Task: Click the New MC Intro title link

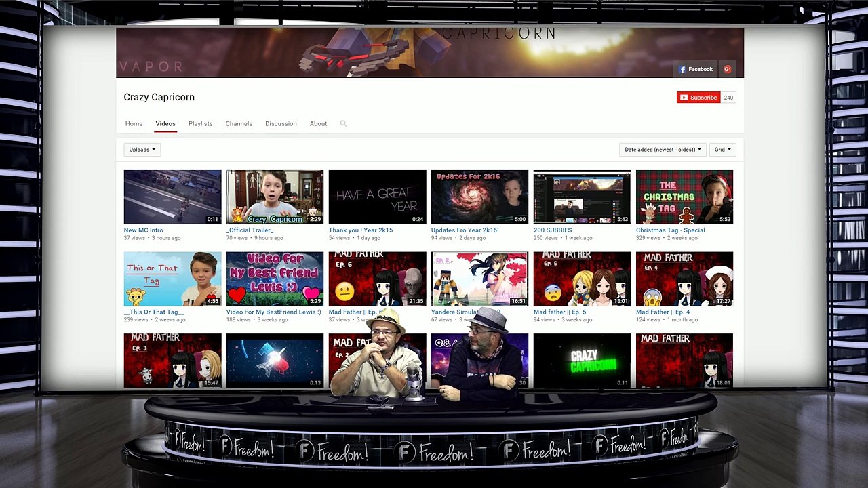Action: pyautogui.click(x=143, y=230)
